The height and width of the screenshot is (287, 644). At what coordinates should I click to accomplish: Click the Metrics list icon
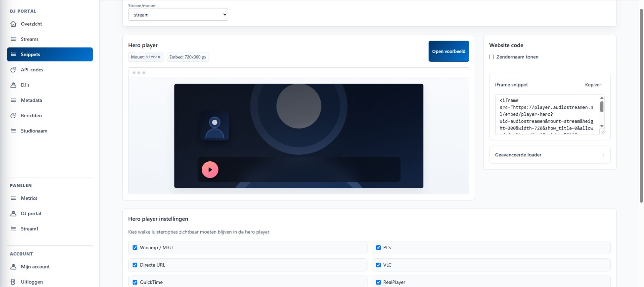click(x=13, y=198)
